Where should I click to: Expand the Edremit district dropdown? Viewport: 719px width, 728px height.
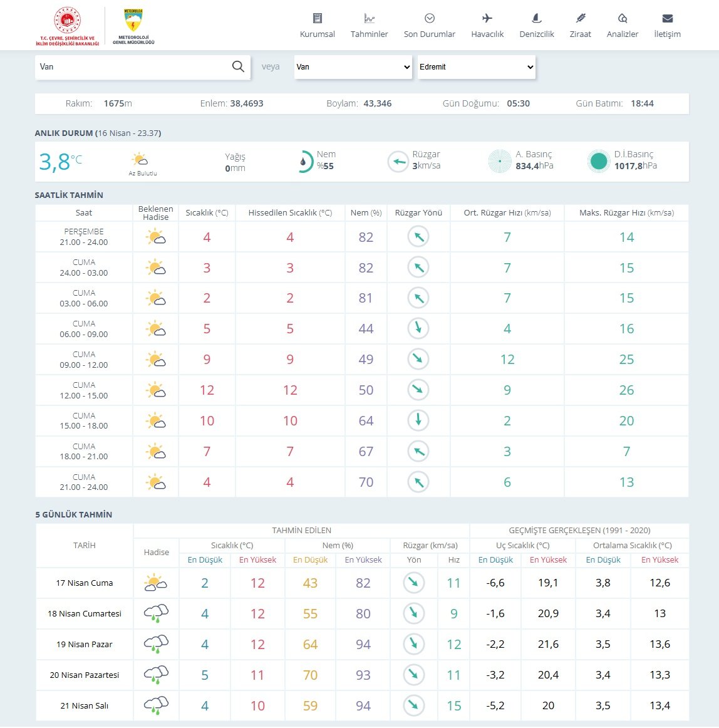click(477, 67)
